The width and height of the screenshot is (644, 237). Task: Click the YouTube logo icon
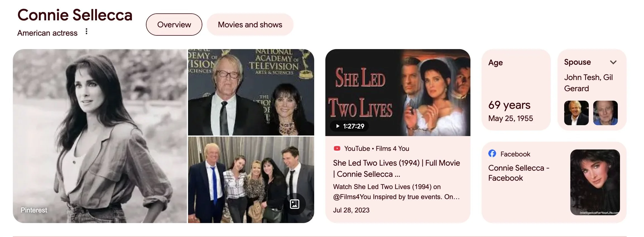coord(337,148)
